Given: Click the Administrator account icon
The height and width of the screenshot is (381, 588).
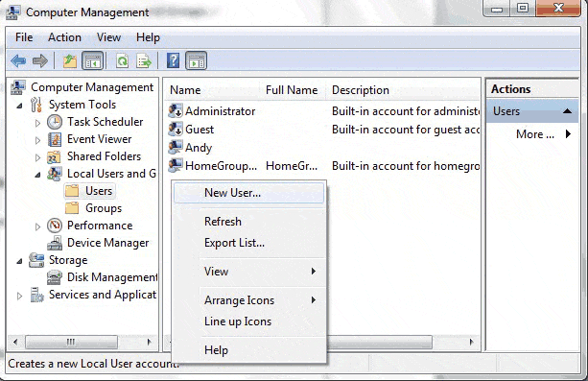Looking at the screenshot, I should (x=176, y=111).
